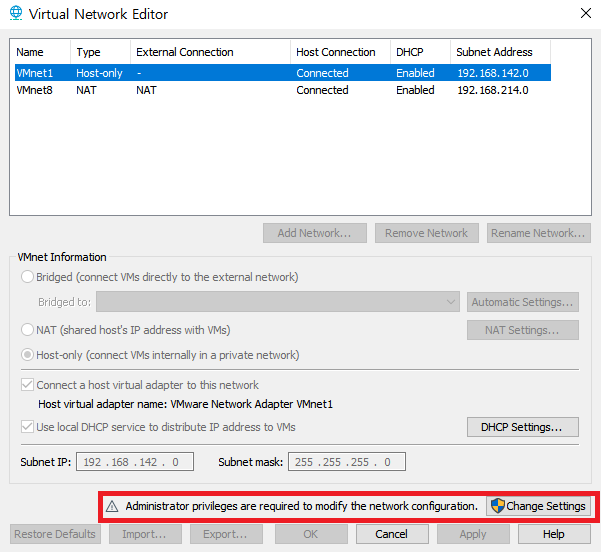This screenshot has width=602, height=555.
Task: Select the VMnet1 network row
Action: (283, 73)
